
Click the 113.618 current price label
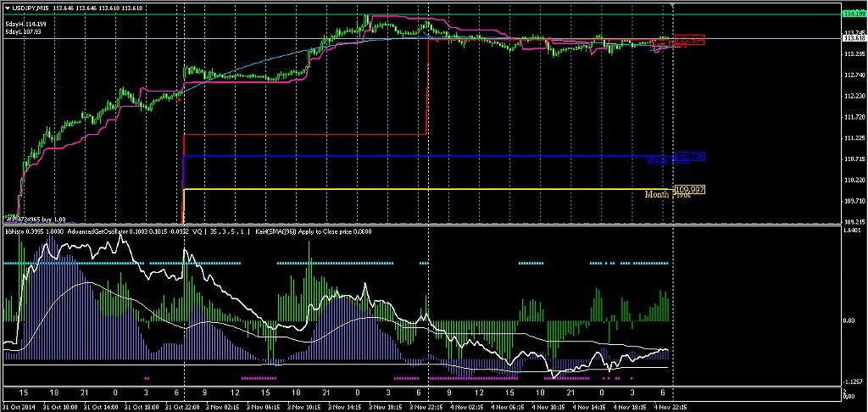[x=854, y=38]
